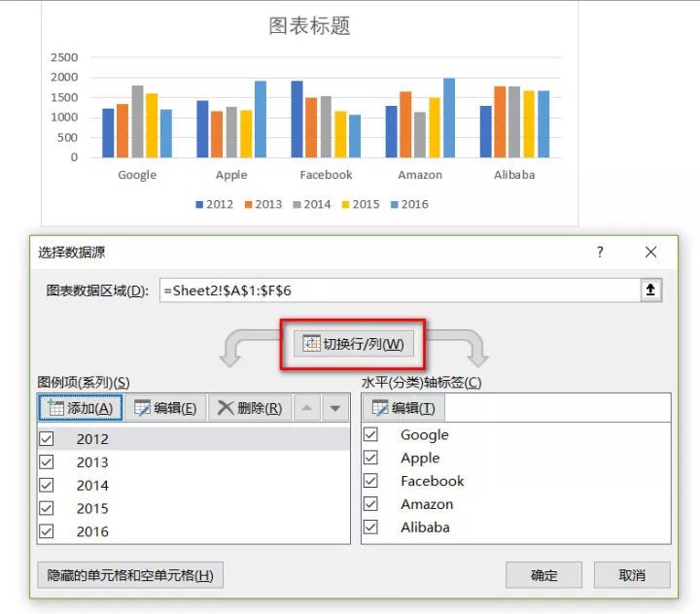Click the chart title 图表标题
Screen dimensions: 700x614
309,26
